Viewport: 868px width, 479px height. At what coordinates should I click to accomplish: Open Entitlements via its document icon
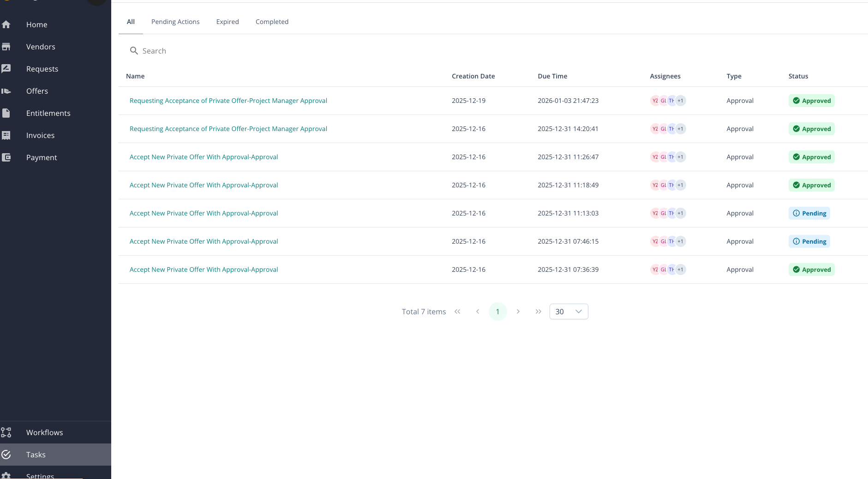[x=6, y=113]
